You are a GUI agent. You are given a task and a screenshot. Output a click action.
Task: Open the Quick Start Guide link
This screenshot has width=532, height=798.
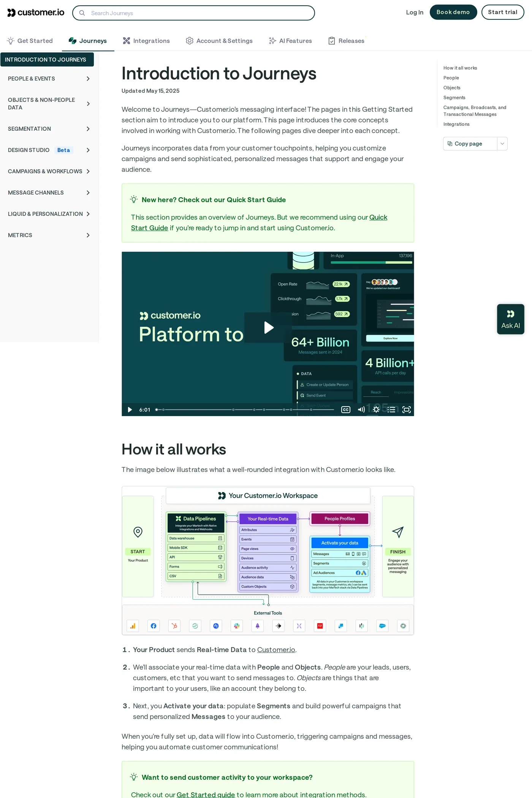pos(259,223)
